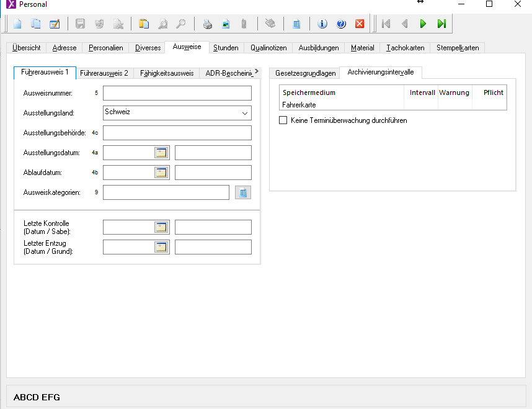Viewport: 532px width, 409px height.
Task: Enable Keine Terminüberwachung durchführen checkbox
Action: (x=283, y=120)
